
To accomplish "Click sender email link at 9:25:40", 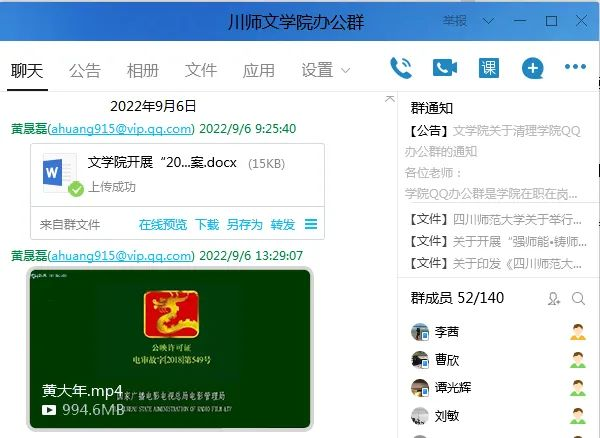I will [121, 129].
